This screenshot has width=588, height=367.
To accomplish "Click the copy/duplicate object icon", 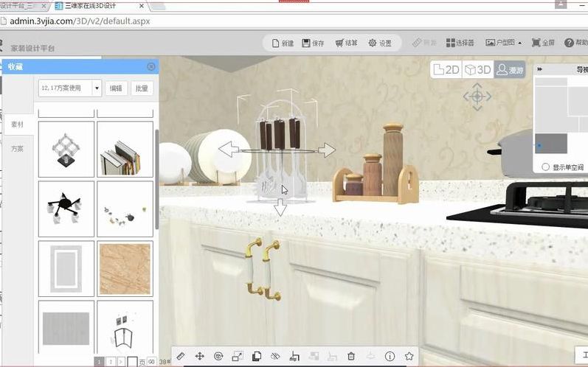I will (257, 356).
